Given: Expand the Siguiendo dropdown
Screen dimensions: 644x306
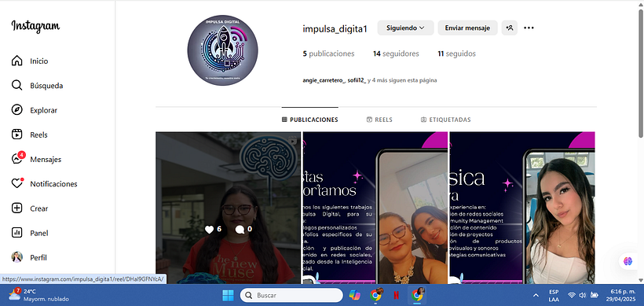Looking at the screenshot, I should (x=405, y=28).
